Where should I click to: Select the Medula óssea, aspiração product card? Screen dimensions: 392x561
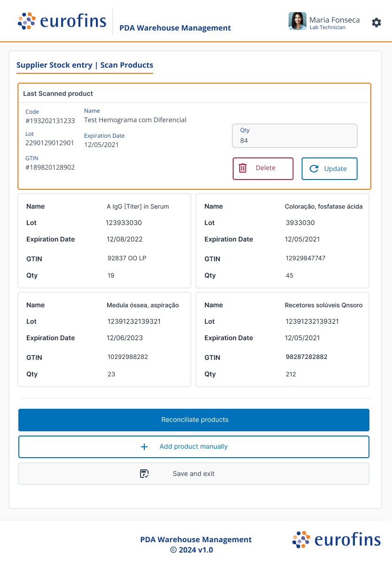(x=104, y=339)
